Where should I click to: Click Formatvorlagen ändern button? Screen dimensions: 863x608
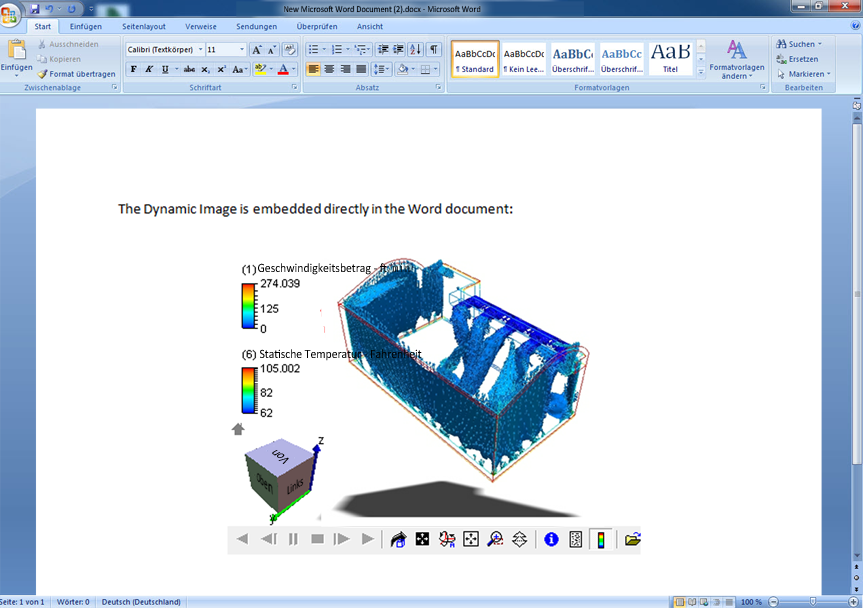coord(736,59)
